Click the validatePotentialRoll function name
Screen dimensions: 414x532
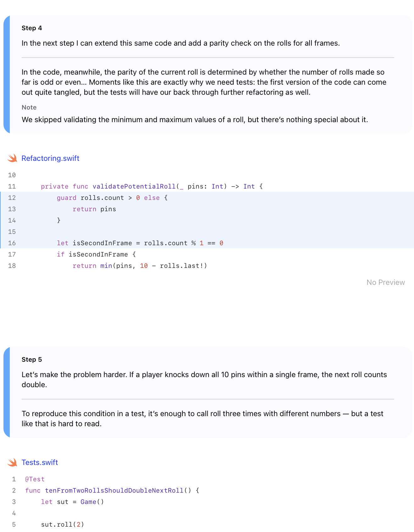click(x=134, y=186)
